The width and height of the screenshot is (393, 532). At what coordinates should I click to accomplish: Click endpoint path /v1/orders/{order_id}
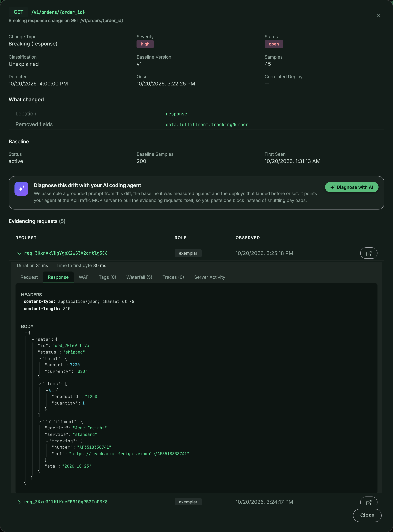[58, 12]
